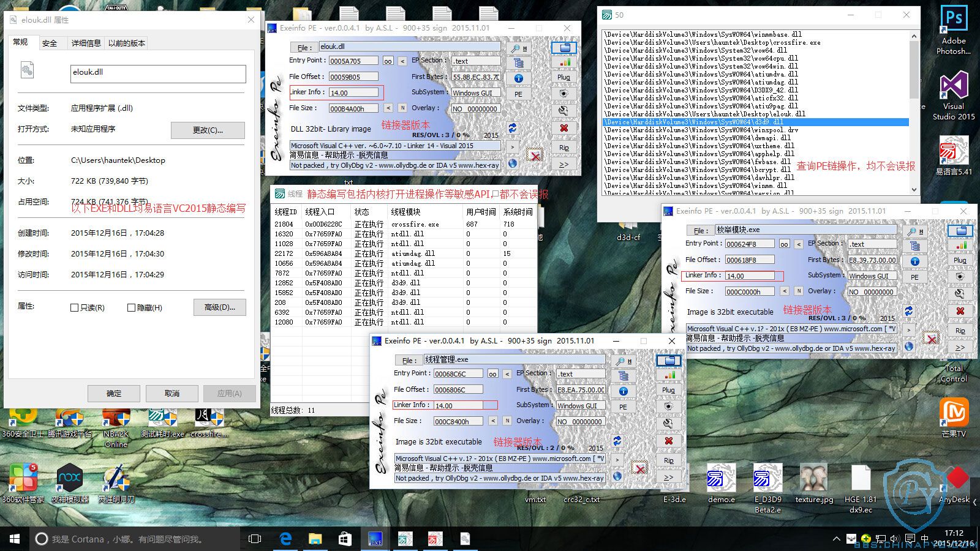Click scrollbar thumb in module list window 50
The height and width of the screenshot is (551, 980).
(x=914, y=70)
